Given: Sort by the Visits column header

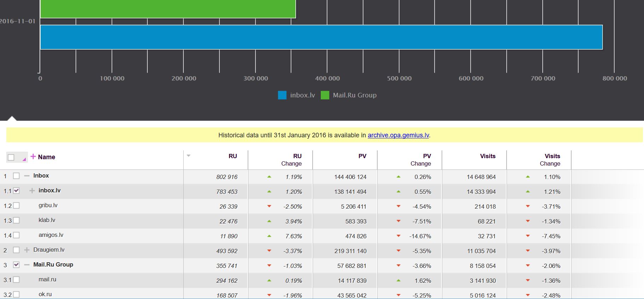Looking at the screenshot, I should 488,156.
